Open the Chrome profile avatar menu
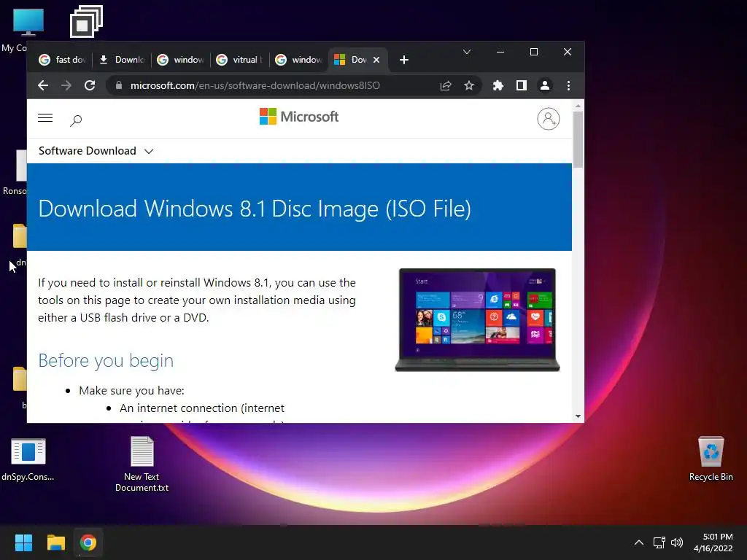This screenshot has height=560, width=747. click(x=544, y=86)
